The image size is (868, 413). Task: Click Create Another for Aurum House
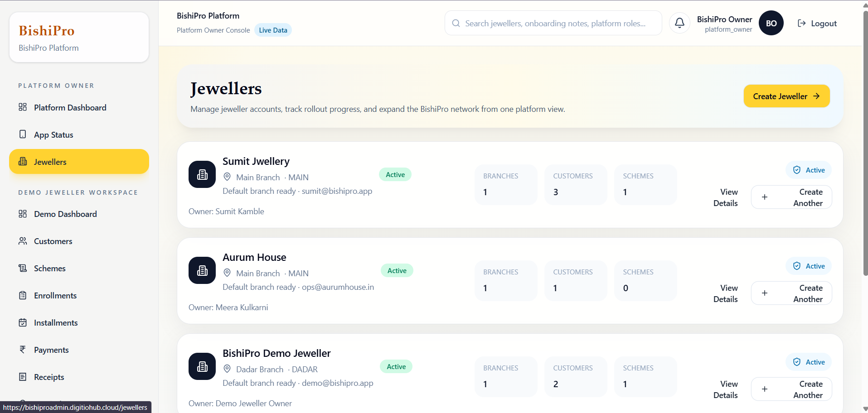[x=791, y=293]
